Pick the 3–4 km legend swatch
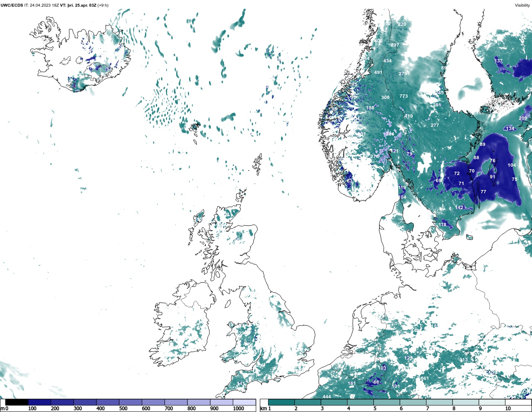The width and height of the screenshot is (532, 412). [334, 402]
